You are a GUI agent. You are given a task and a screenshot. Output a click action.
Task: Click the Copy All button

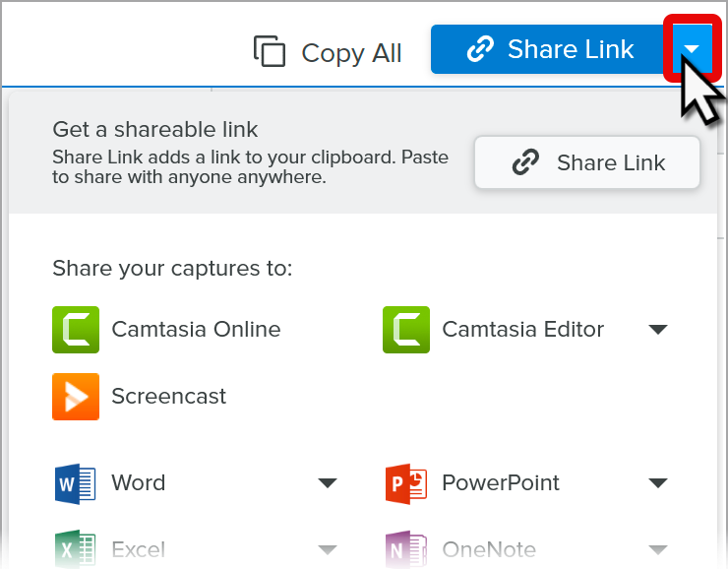coord(328,52)
